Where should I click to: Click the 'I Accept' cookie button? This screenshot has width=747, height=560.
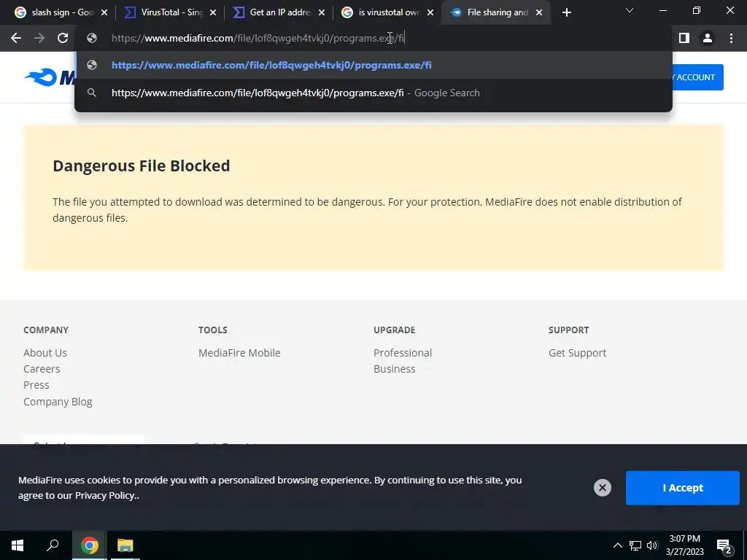click(x=683, y=488)
